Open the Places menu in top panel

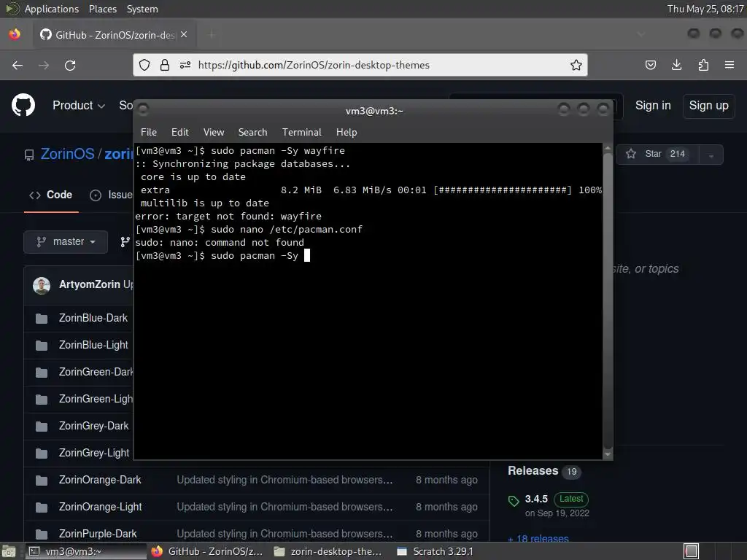click(x=102, y=9)
